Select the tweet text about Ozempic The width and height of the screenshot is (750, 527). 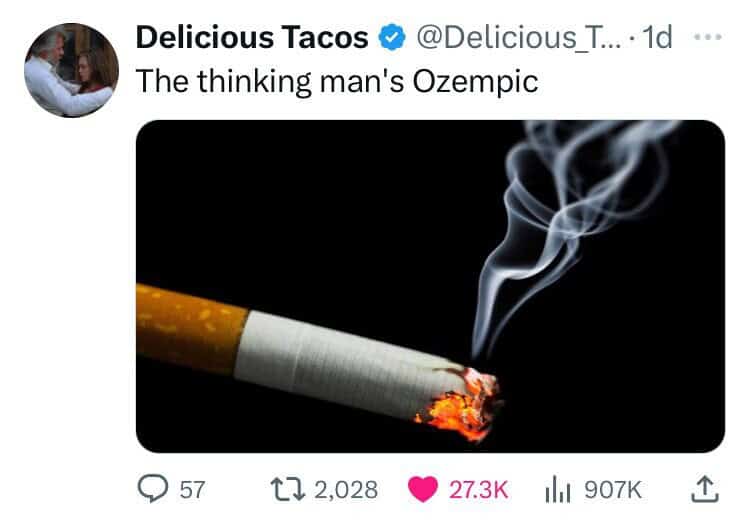click(x=337, y=81)
